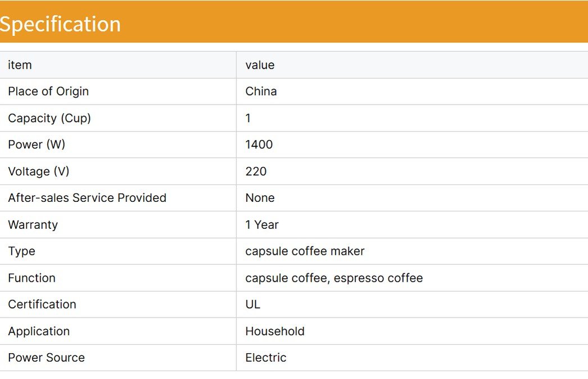Click the "item" column header
This screenshot has width=588, height=379.
(x=20, y=65)
